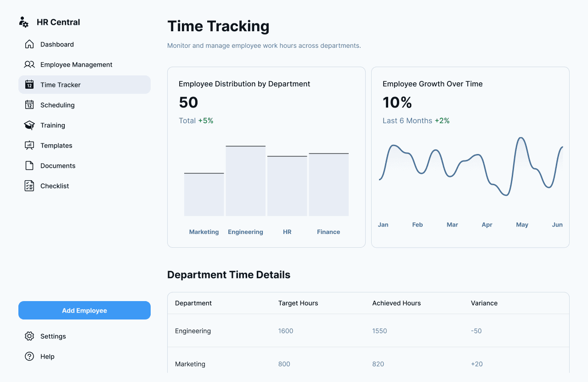This screenshot has width=588, height=382.
Task: Click the Checklist icon in the sidebar
Action: (x=29, y=186)
